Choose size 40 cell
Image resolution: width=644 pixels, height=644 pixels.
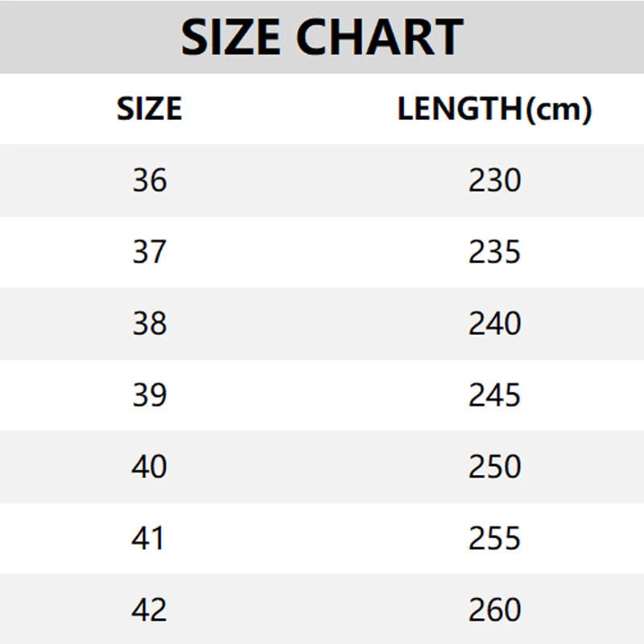tap(150, 467)
